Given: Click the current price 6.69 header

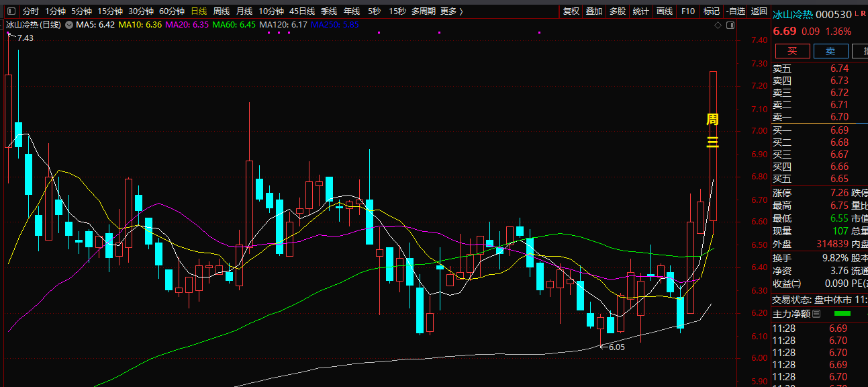Looking at the screenshot, I should coord(784,32).
